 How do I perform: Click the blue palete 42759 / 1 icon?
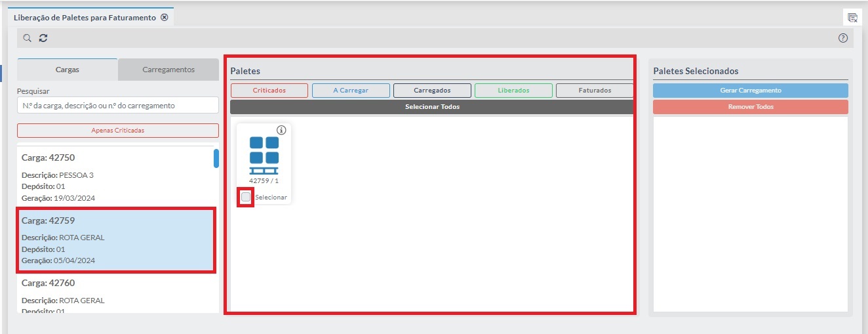click(264, 155)
